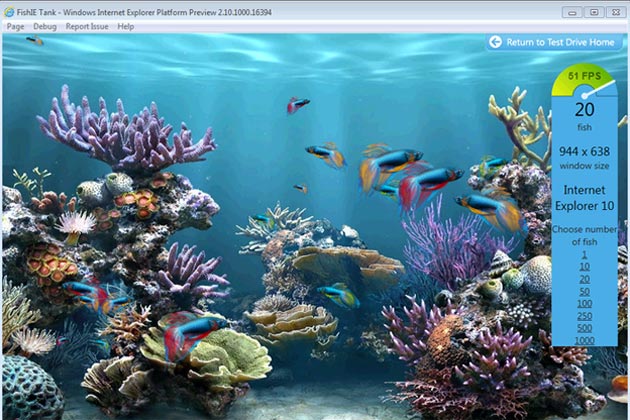Set number of fish to 250
The image size is (630, 420).
[x=584, y=316]
